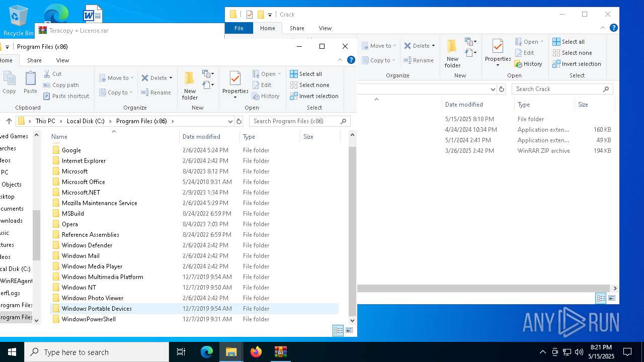The height and width of the screenshot is (362, 644).
Task: Sort by Date modified in Program Files window
Action: tap(209, 137)
